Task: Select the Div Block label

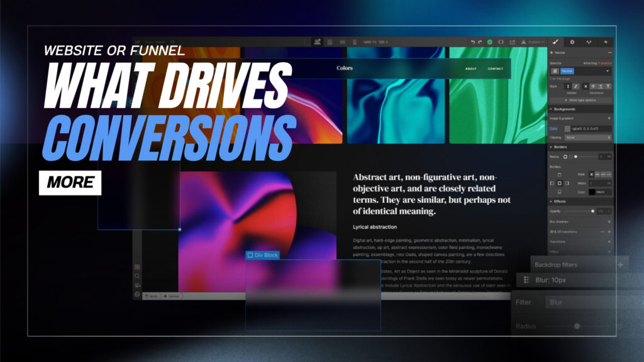Action: pyautogui.click(x=262, y=255)
